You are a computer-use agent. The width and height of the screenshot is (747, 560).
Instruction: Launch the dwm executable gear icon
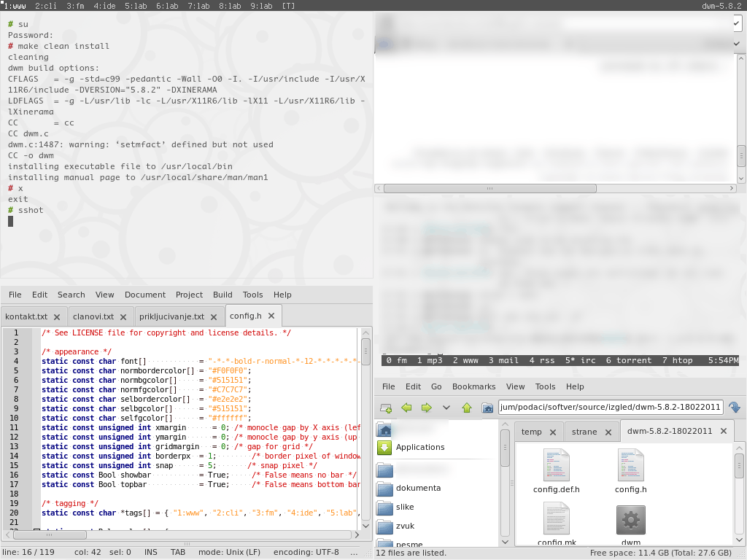[630, 519]
